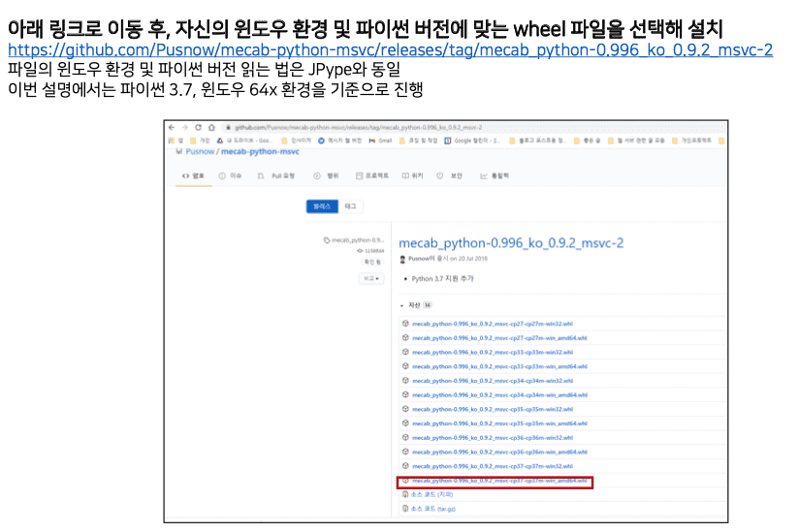Open the 1150844 commit link
The width and height of the screenshot is (799, 532).
point(371,251)
